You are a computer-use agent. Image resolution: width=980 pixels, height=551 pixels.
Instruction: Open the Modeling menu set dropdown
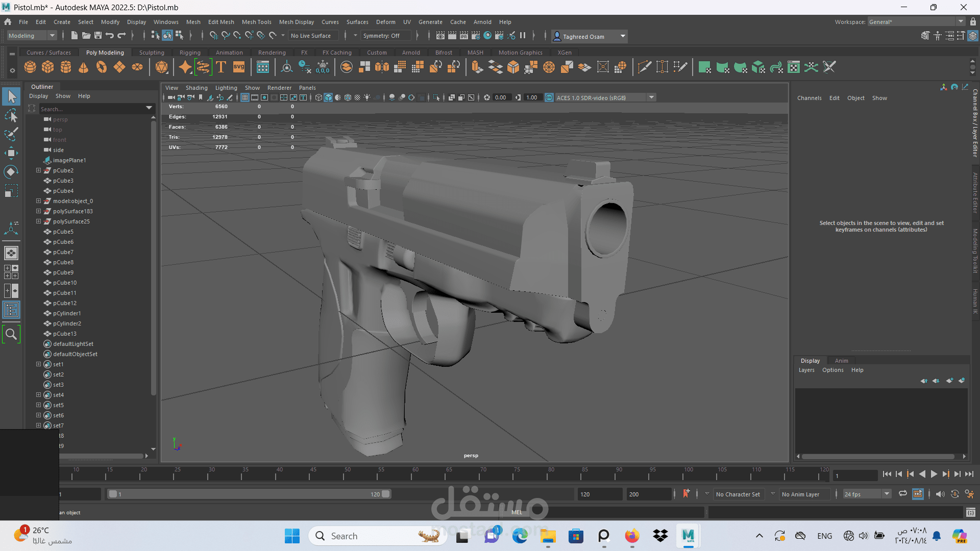pos(32,36)
